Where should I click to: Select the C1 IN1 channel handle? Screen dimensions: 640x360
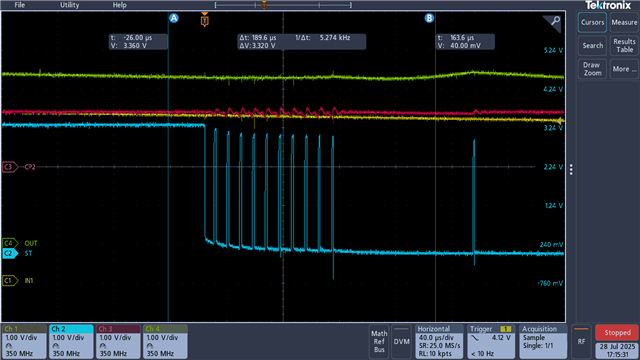10,280
